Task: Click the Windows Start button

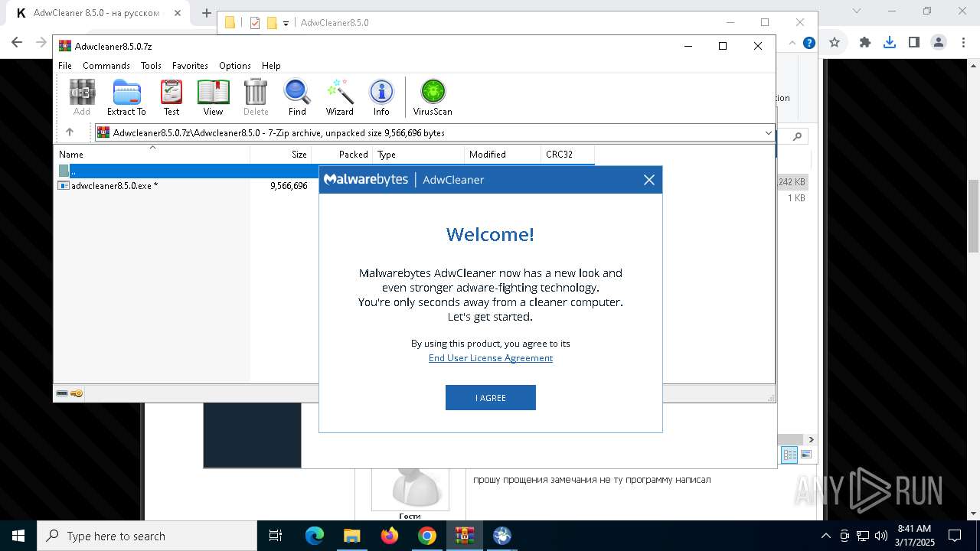Action: click(x=18, y=536)
